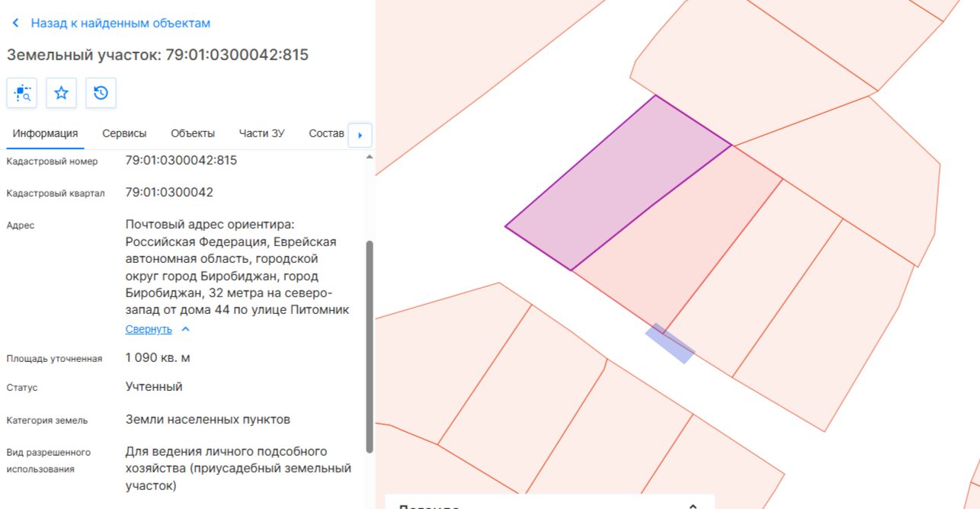Open the Объекты tab
980x509 pixels.
(193, 133)
